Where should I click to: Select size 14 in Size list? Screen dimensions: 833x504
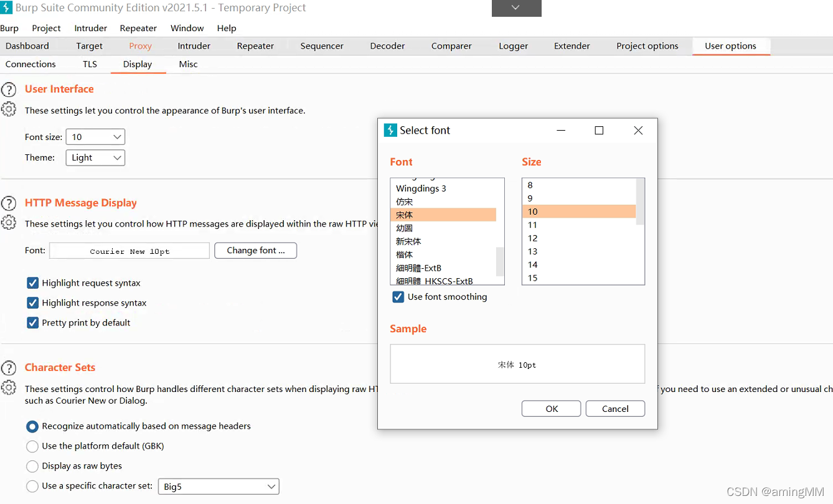pyautogui.click(x=579, y=264)
